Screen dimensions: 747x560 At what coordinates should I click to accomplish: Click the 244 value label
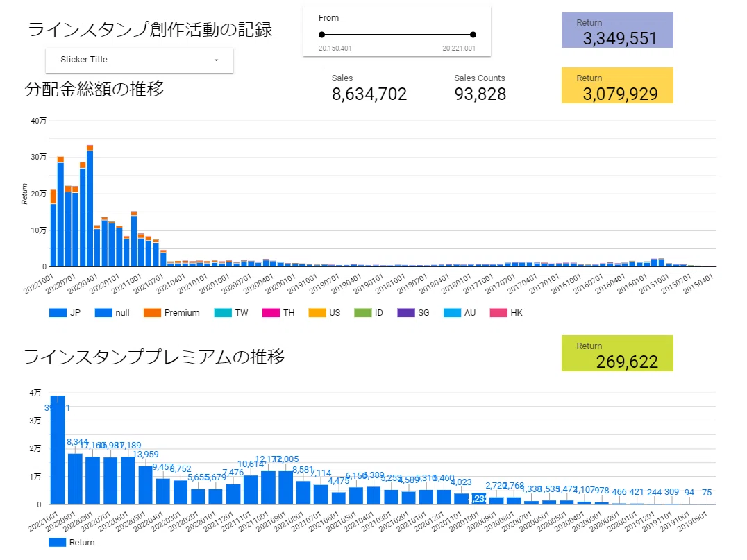pos(654,493)
